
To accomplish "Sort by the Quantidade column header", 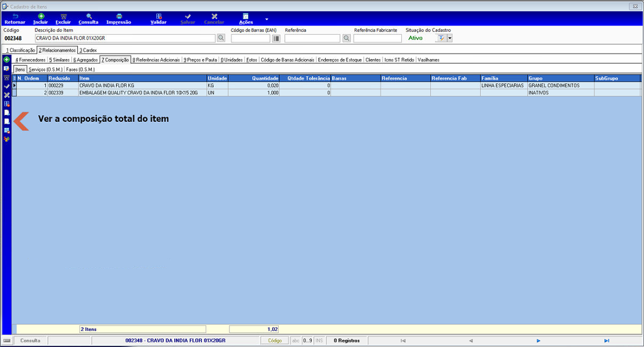I will 254,78.
